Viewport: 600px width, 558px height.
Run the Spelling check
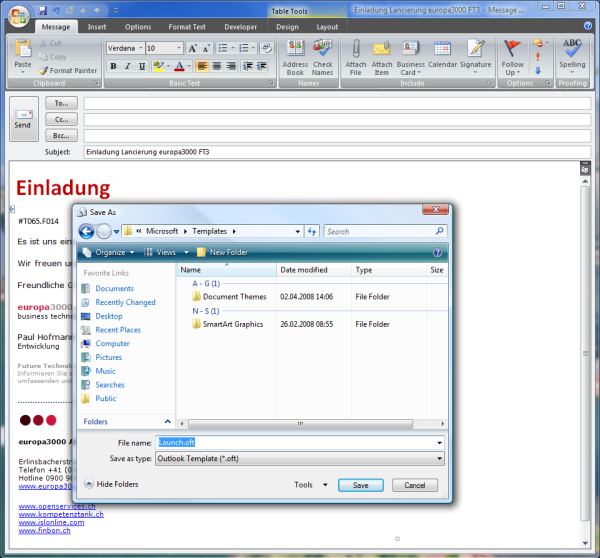click(x=572, y=57)
